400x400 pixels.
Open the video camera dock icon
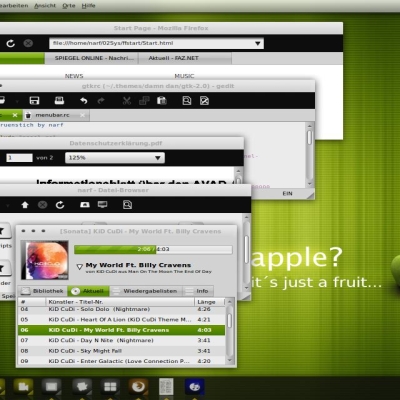pos(23,386)
